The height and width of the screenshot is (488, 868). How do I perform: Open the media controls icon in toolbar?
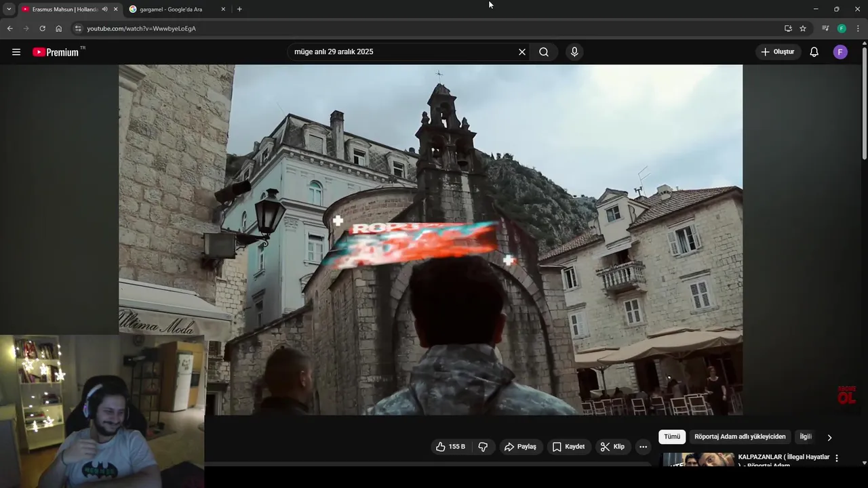[825, 28]
